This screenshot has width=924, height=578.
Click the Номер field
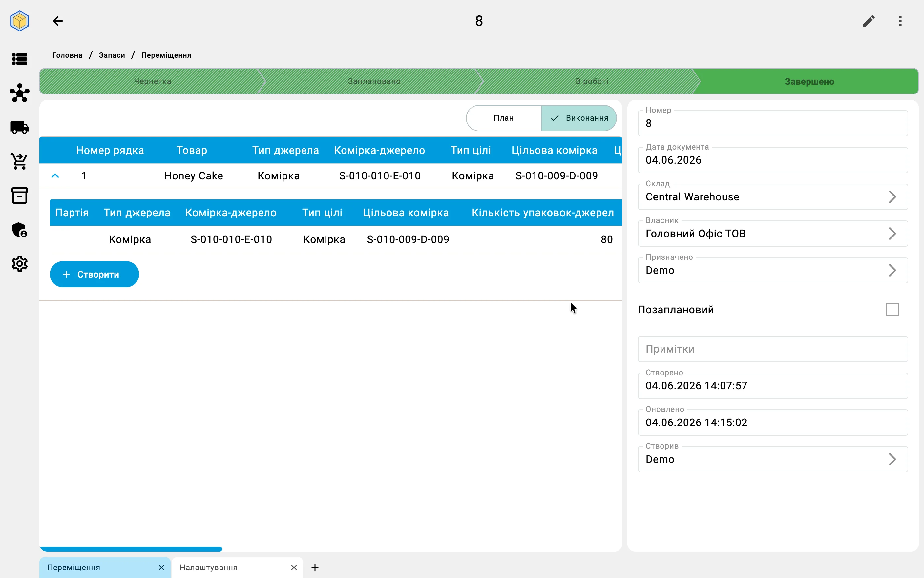point(773,123)
